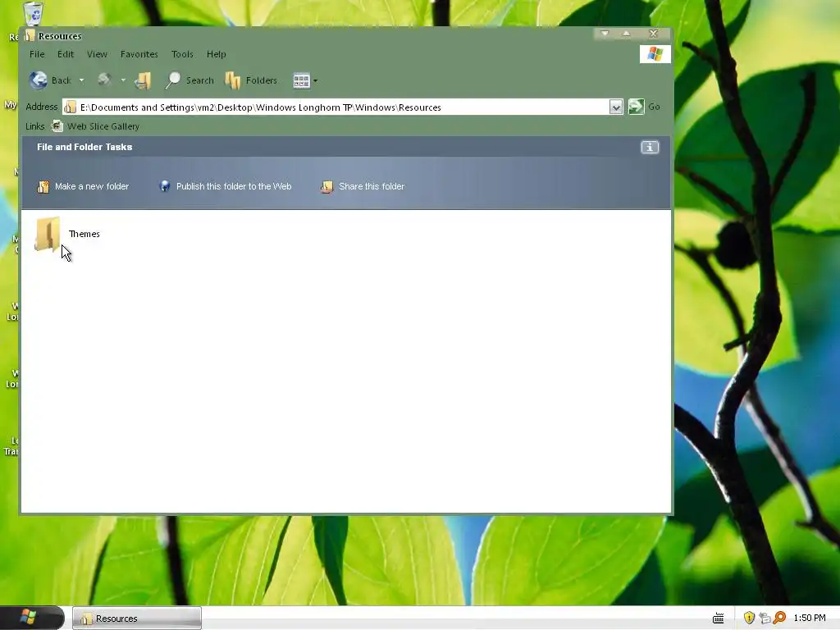Viewport: 840px width, 630px height.
Task: Click the task pane info icon
Action: tap(650, 147)
